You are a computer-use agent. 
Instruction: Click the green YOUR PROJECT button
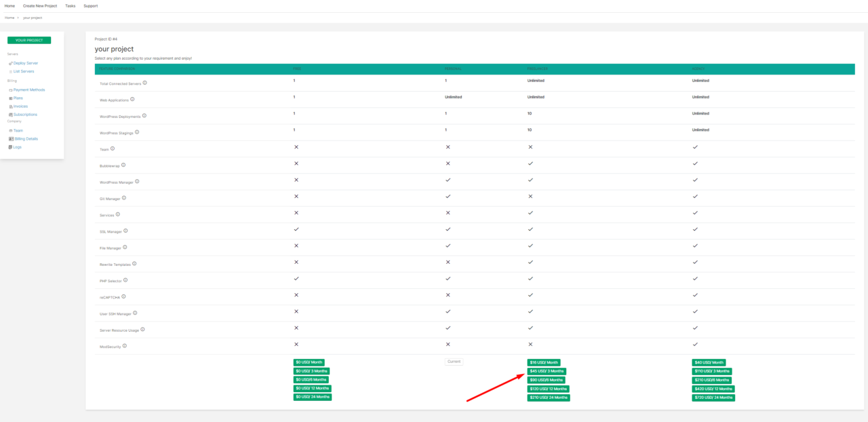[x=29, y=40]
